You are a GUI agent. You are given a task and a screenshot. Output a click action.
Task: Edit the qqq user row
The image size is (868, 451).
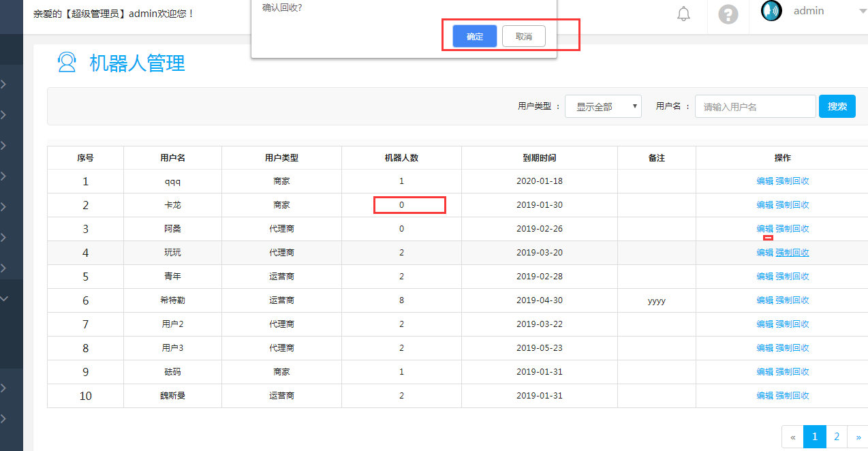tap(764, 181)
